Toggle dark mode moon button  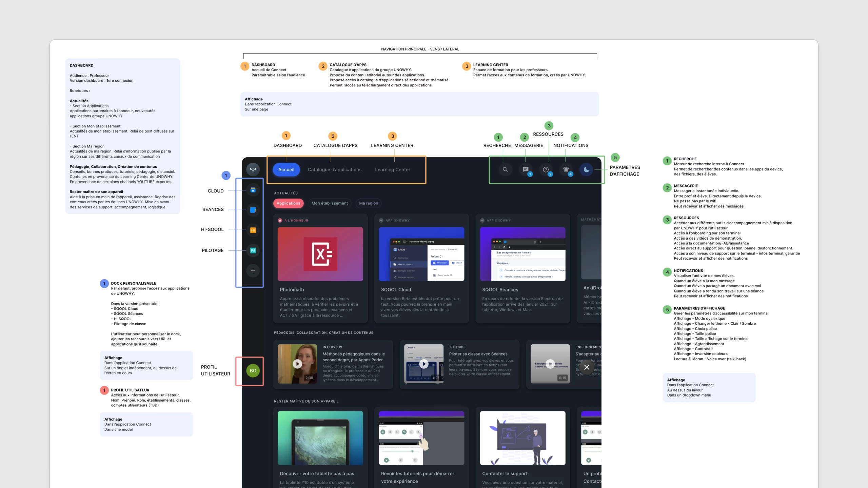[586, 169]
